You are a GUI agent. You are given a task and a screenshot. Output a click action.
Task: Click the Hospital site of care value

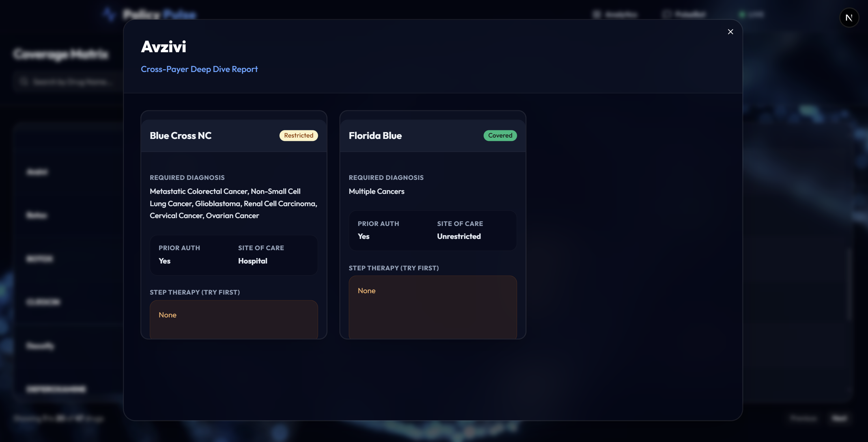[x=253, y=261]
